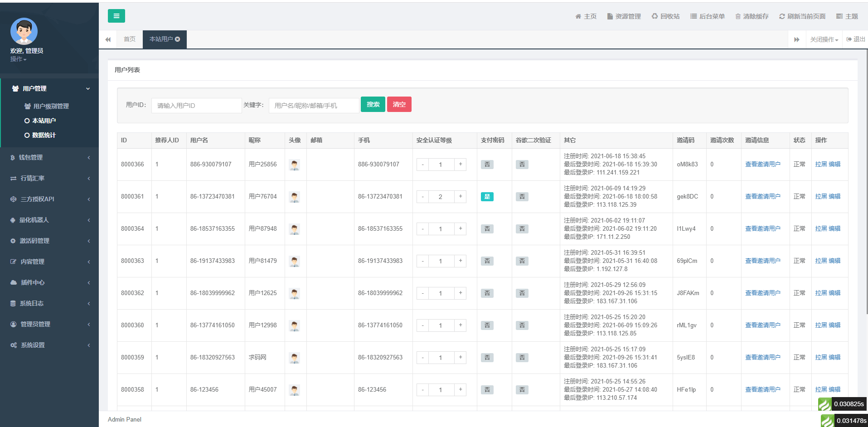Click the green 搜索 search button
The height and width of the screenshot is (427, 868).
[x=373, y=104]
